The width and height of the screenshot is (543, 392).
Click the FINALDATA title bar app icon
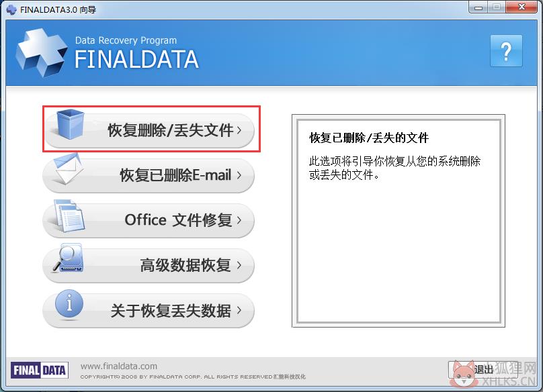[11, 9]
